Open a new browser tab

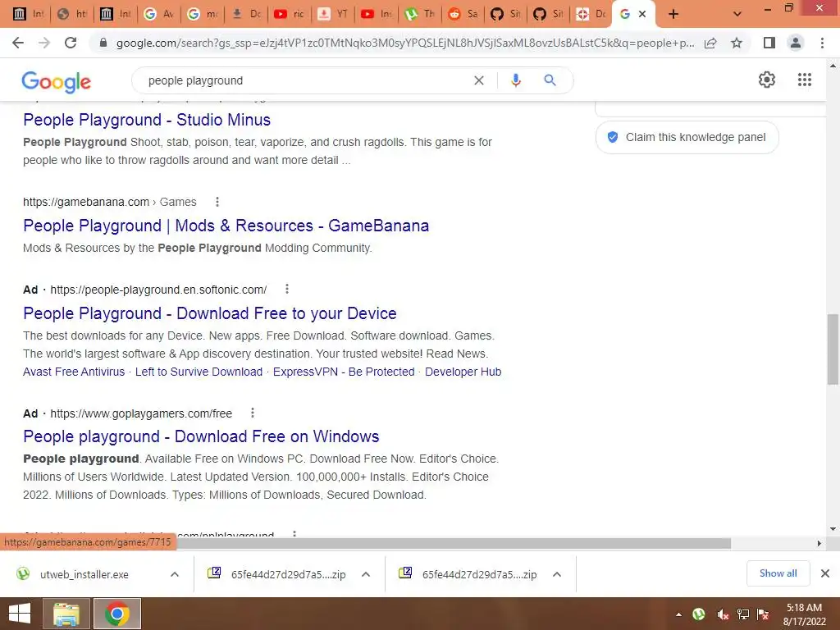tap(673, 14)
